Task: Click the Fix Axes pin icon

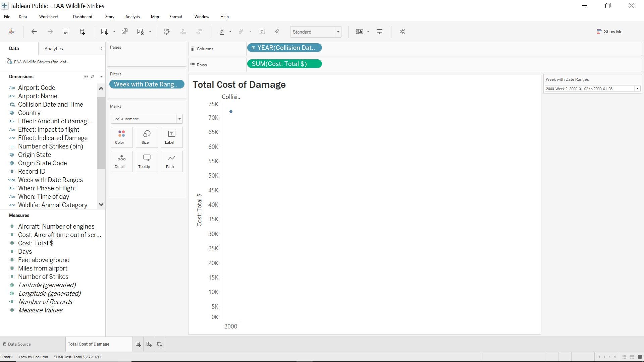Action: pos(277,32)
